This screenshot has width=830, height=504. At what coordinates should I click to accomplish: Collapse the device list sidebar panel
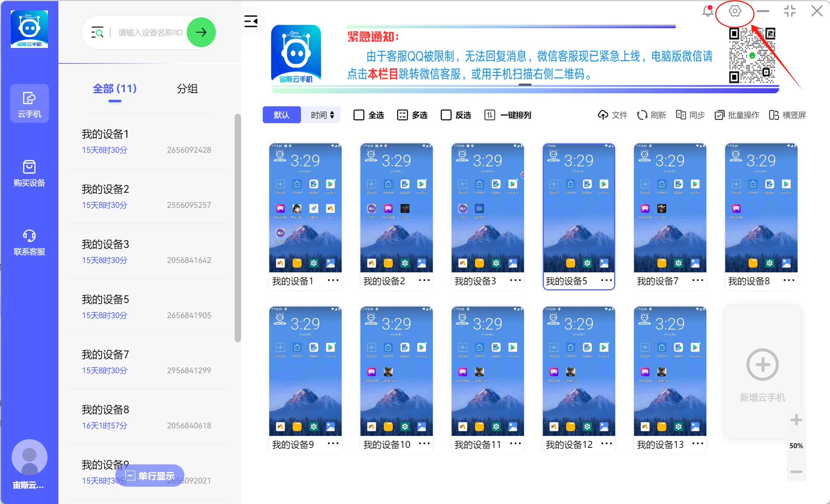coord(251,21)
